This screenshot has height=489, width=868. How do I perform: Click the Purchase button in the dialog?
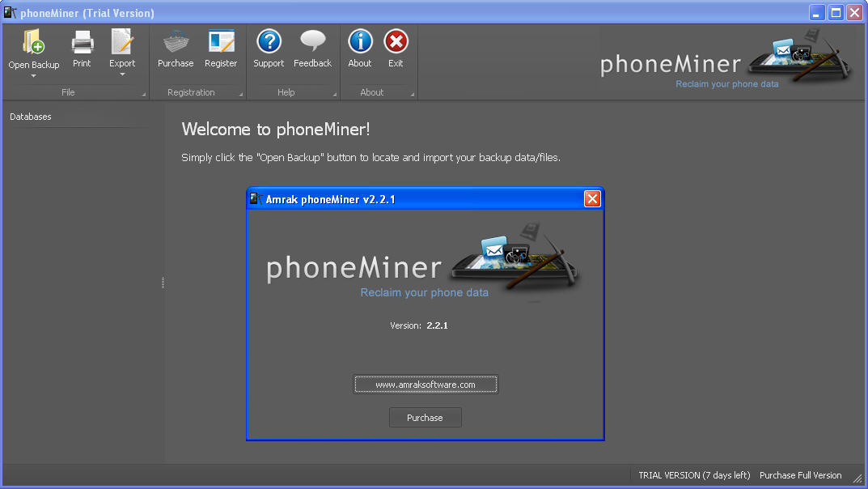(x=425, y=417)
